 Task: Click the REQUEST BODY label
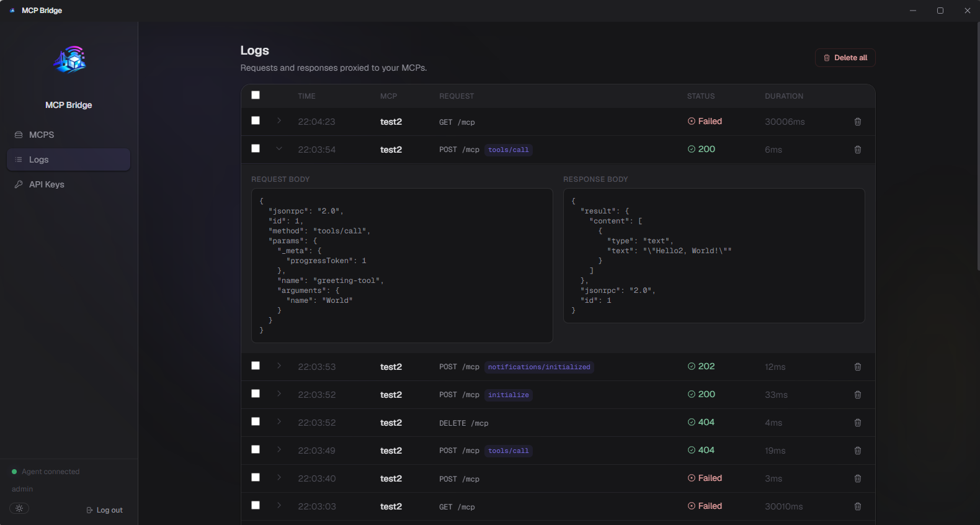click(280, 179)
